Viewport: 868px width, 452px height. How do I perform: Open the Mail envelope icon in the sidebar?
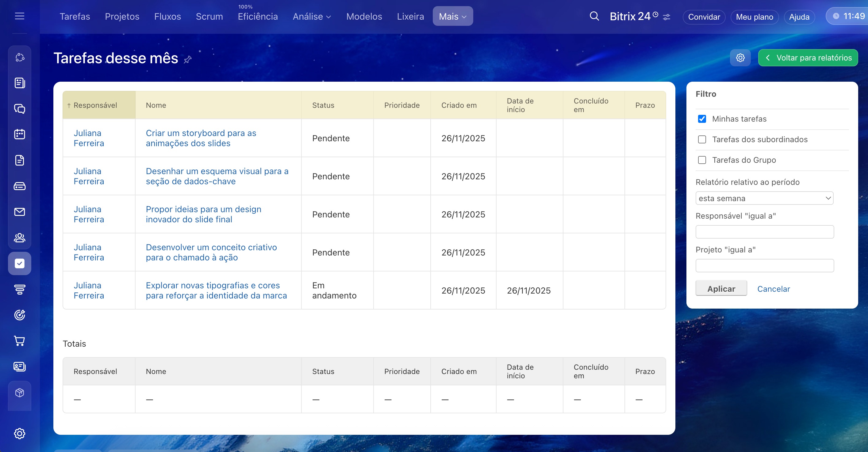click(x=20, y=212)
